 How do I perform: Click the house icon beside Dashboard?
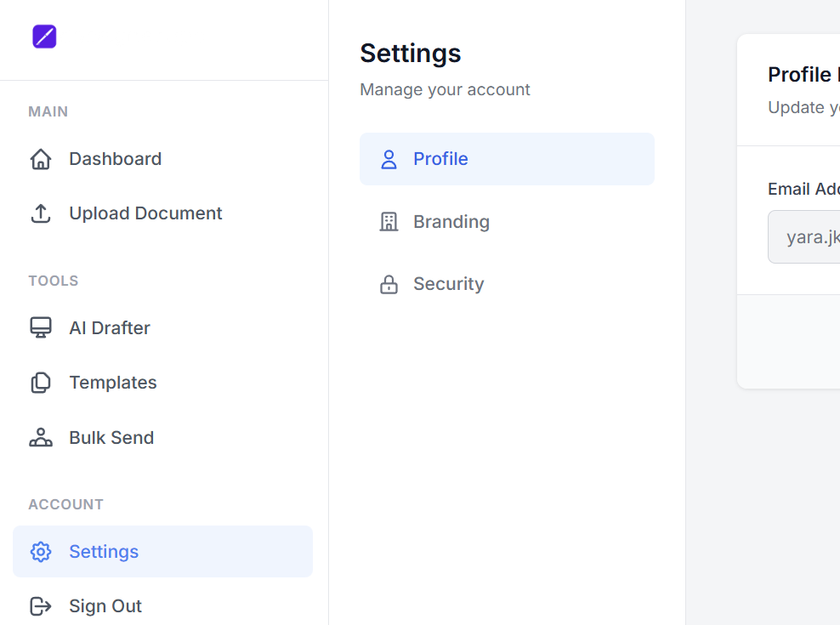point(40,159)
